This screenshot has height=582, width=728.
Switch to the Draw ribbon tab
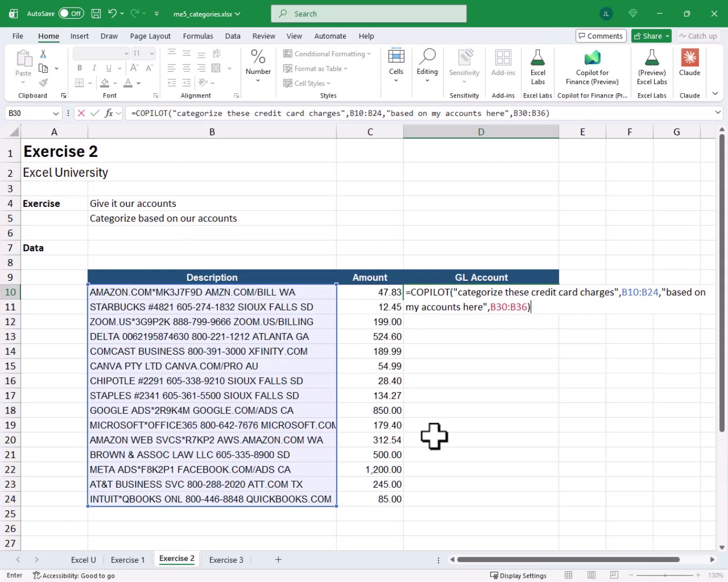[x=109, y=36]
